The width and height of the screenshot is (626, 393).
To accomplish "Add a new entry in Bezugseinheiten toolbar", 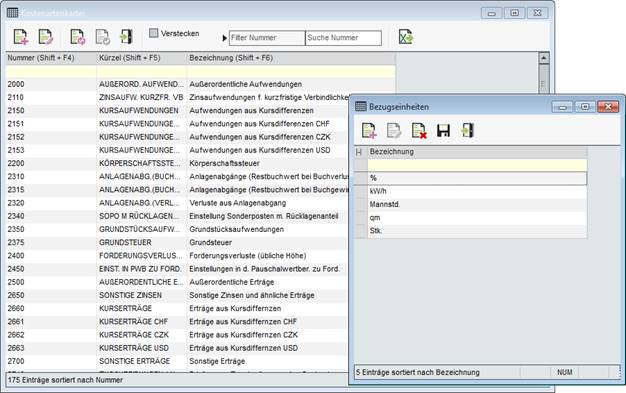I will click(x=369, y=131).
